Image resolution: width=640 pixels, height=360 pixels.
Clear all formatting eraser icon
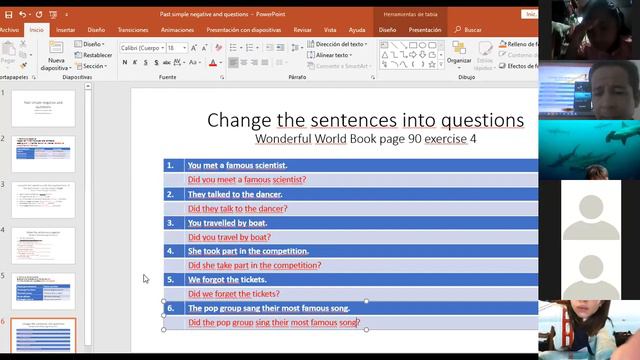click(x=218, y=48)
